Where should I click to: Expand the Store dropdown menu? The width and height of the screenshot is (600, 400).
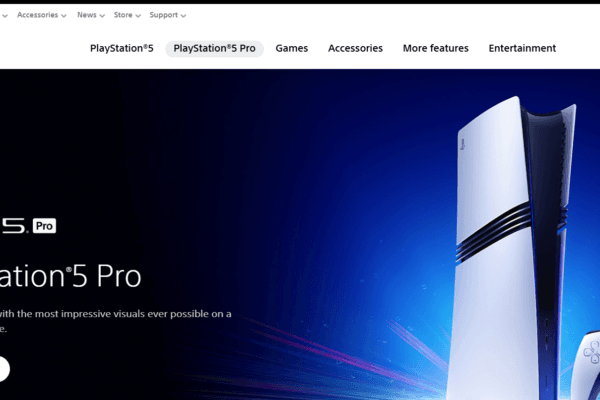(127, 15)
